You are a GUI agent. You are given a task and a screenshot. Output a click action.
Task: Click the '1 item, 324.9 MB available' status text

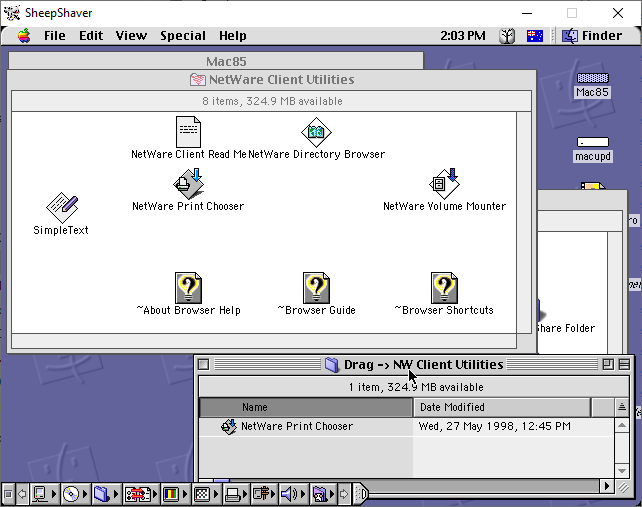416,387
